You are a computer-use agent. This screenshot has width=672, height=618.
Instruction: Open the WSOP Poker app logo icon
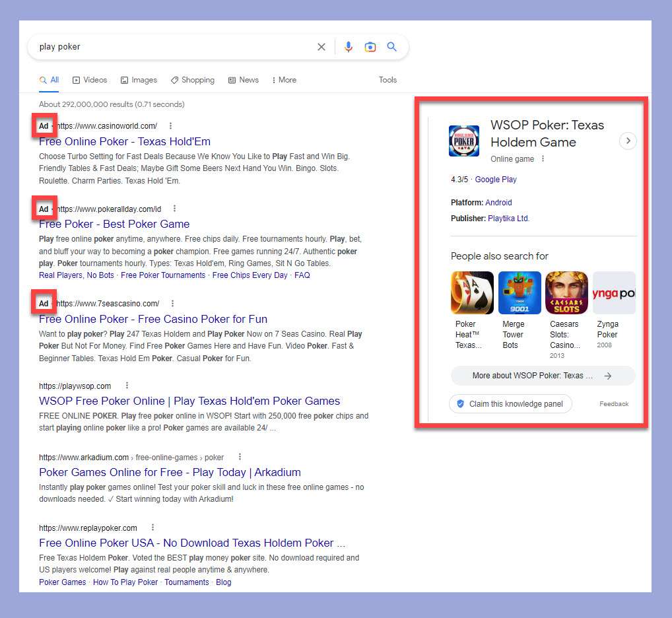click(464, 141)
